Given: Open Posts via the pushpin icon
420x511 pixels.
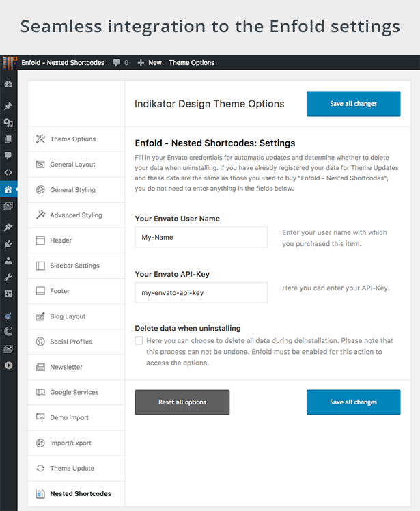Looking at the screenshot, I should tap(8, 106).
